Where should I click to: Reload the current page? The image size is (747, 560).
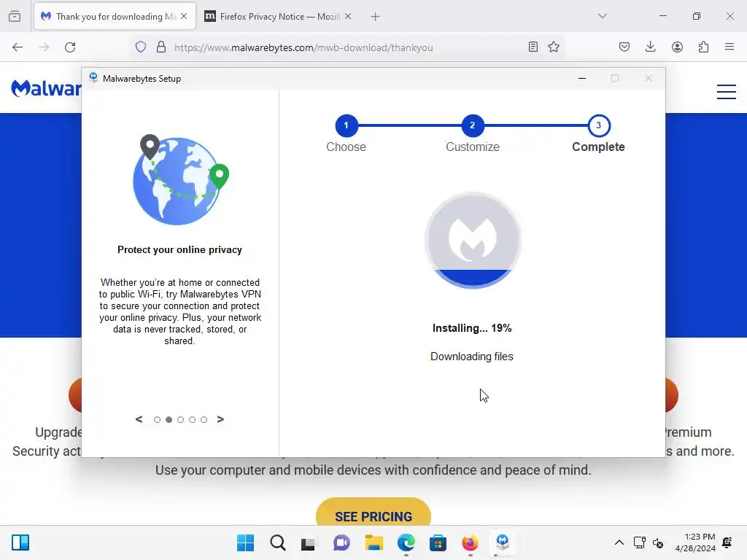[70, 47]
